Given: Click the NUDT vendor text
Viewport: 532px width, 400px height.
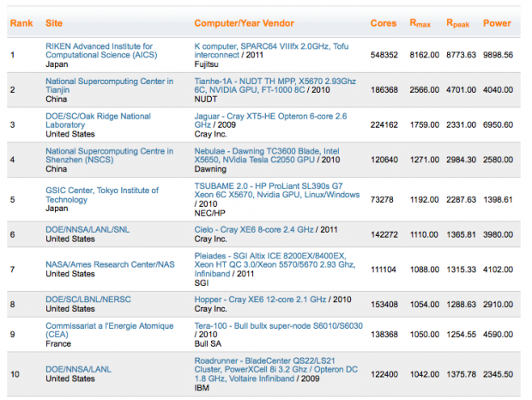Looking at the screenshot, I should pyautogui.click(x=206, y=99).
